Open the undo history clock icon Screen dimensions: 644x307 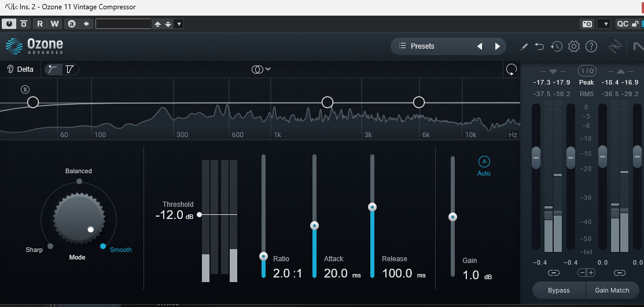(557, 46)
